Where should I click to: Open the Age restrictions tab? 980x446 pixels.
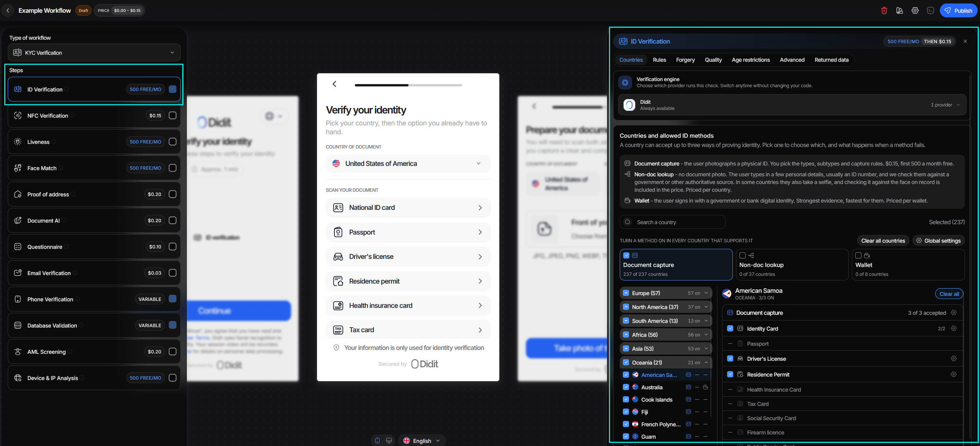(751, 60)
